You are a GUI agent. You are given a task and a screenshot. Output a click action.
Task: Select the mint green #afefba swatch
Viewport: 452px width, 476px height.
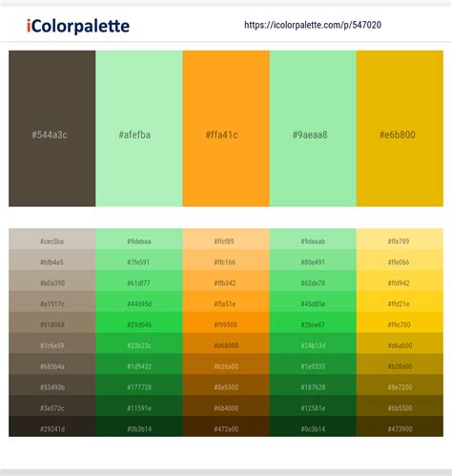point(139,129)
